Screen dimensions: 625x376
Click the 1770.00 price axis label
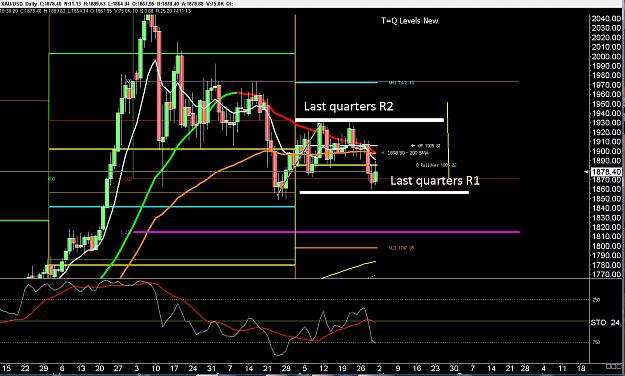coord(606,274)
